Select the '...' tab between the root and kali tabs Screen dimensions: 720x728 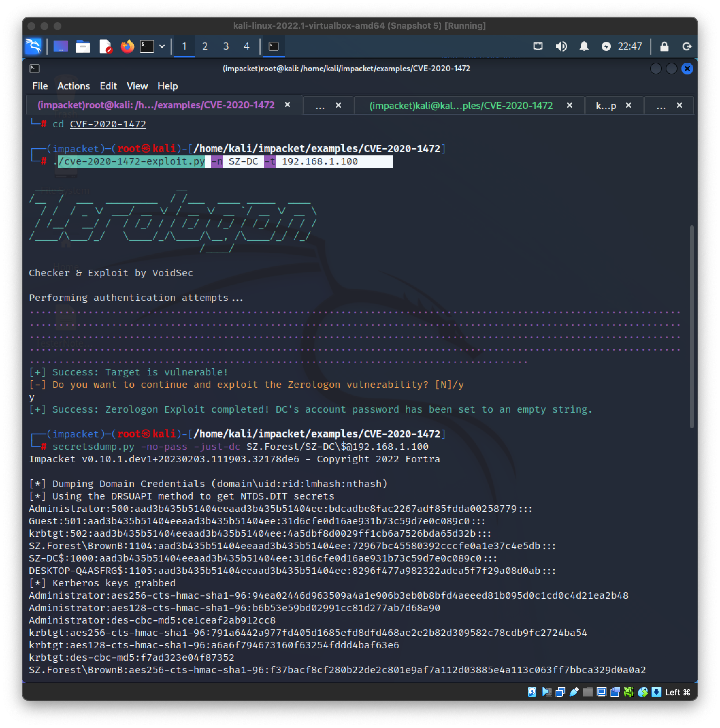coord(320,106)
